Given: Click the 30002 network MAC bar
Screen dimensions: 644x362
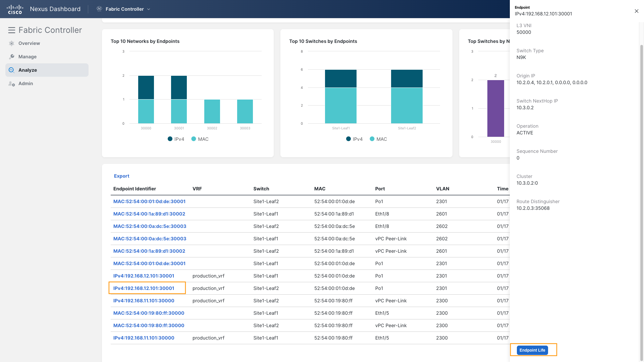Looking at the screenshot, I should pos(212,111).
